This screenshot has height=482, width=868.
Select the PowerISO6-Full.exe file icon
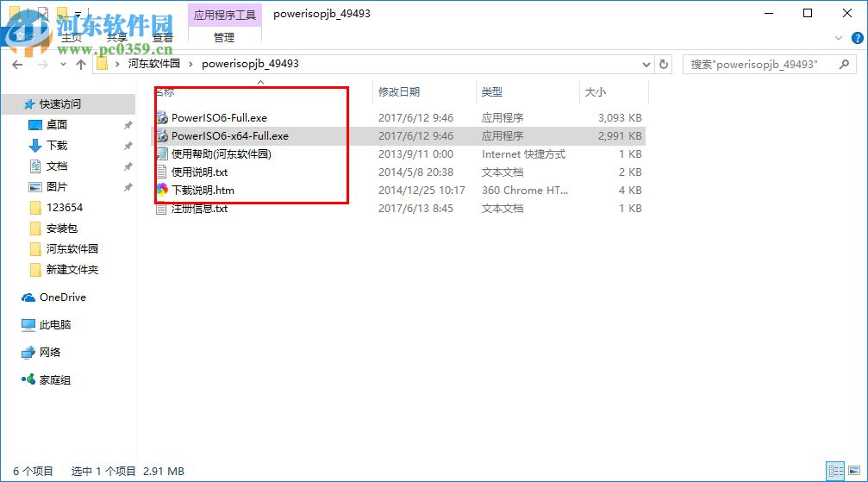coord(162,117)
